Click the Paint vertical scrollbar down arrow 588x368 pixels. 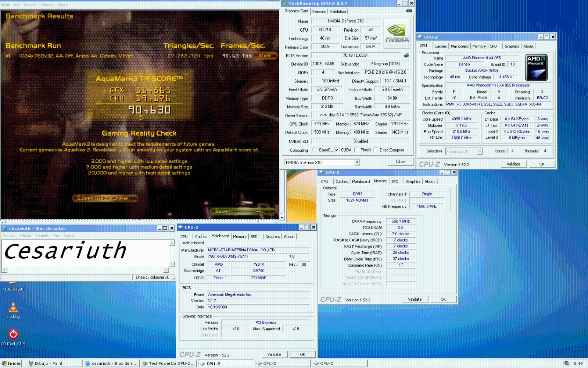(x=282, y=217)
